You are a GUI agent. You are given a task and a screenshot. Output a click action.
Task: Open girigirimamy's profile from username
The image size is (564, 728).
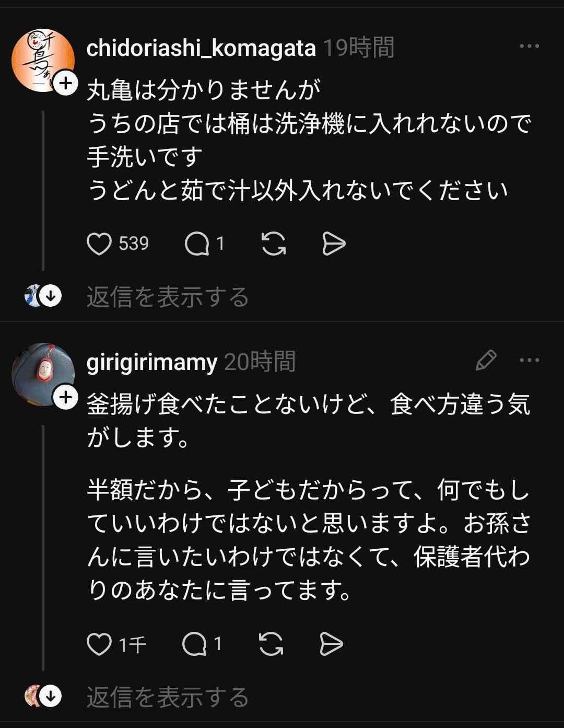(151, 362)
